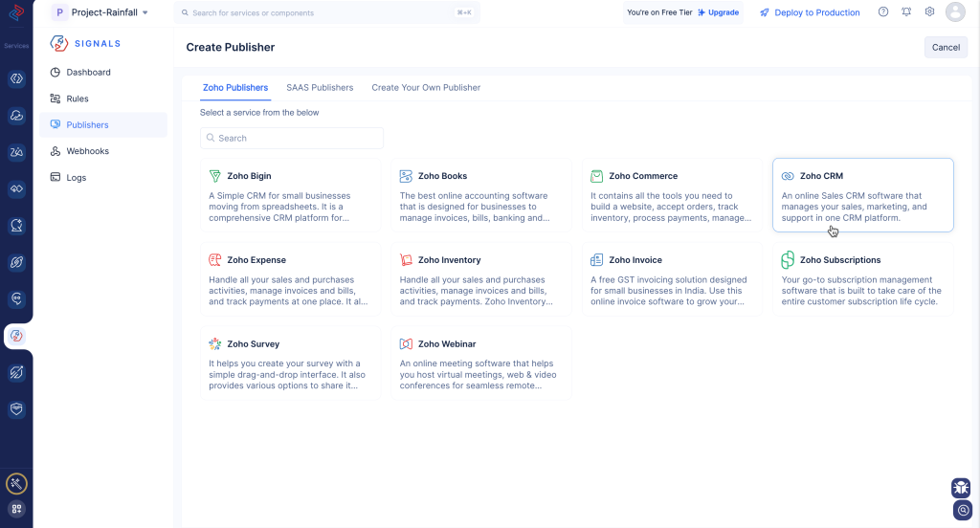Open Publishers in the Signals sidebar
Viewport: 980px width, 528px height.
tap(103, 125)
